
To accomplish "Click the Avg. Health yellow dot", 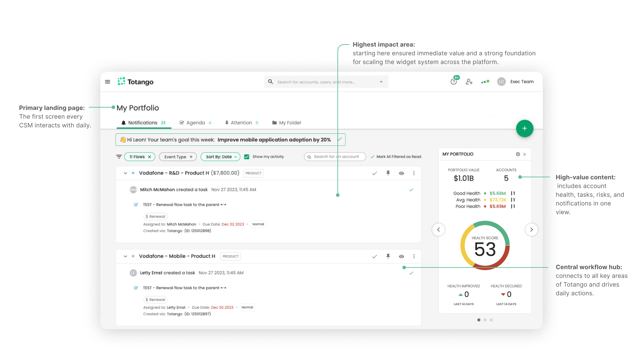I will [485, 200].
